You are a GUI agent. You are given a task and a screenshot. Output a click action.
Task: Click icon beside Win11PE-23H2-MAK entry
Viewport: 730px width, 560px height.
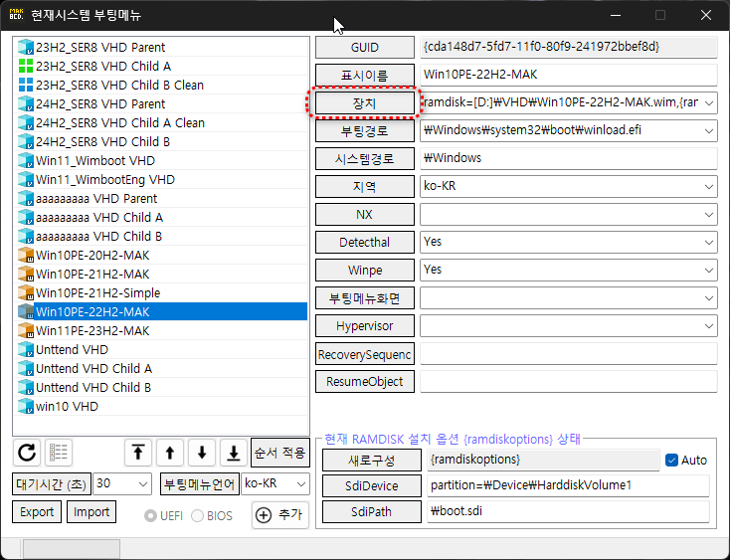point(26,331)
